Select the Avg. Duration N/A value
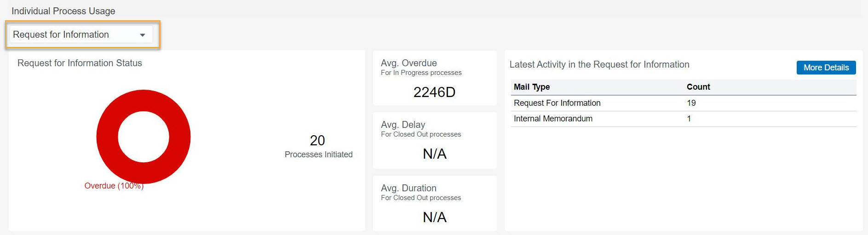 point(435,217)
